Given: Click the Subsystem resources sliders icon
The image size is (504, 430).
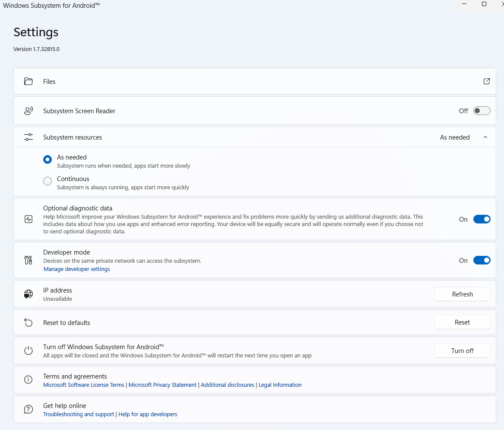Looking at the screenshot, I should (28, 137).
